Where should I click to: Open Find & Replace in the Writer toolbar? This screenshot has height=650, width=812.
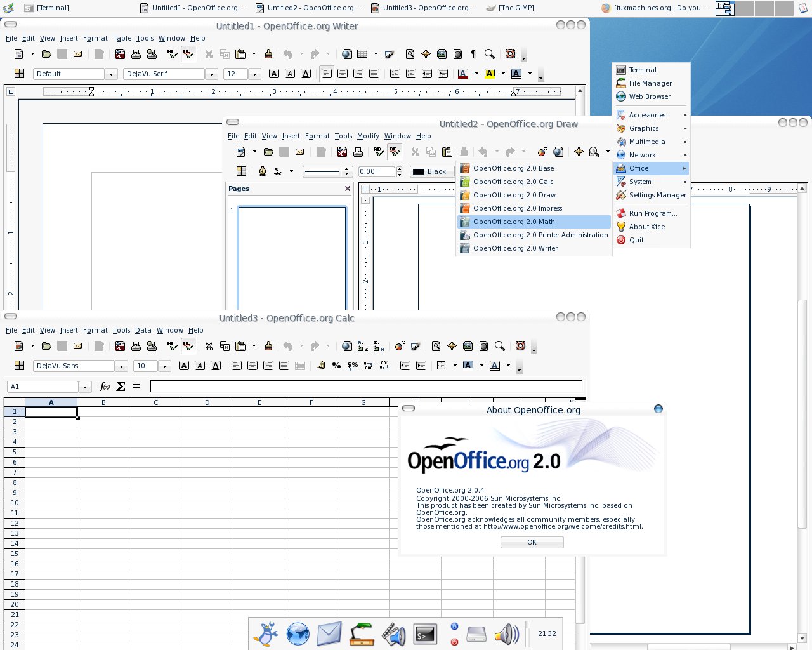coord(410,54)
